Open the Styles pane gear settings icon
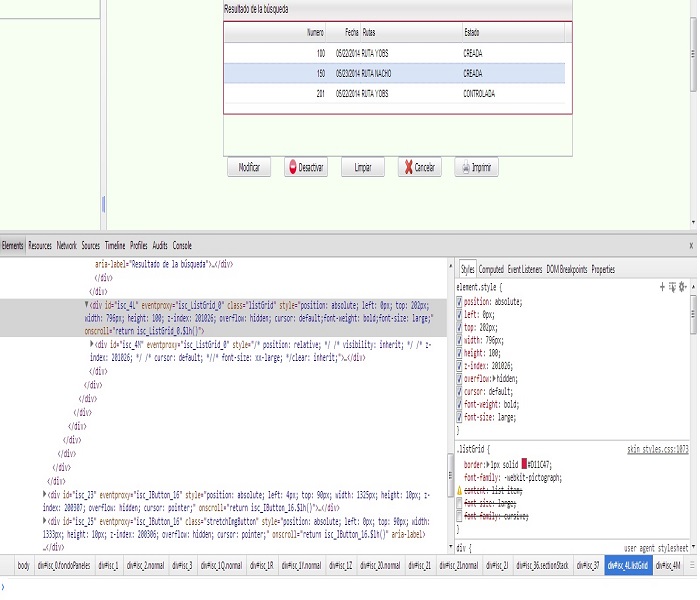Screen dimensions: 700x600 [684, 286]
